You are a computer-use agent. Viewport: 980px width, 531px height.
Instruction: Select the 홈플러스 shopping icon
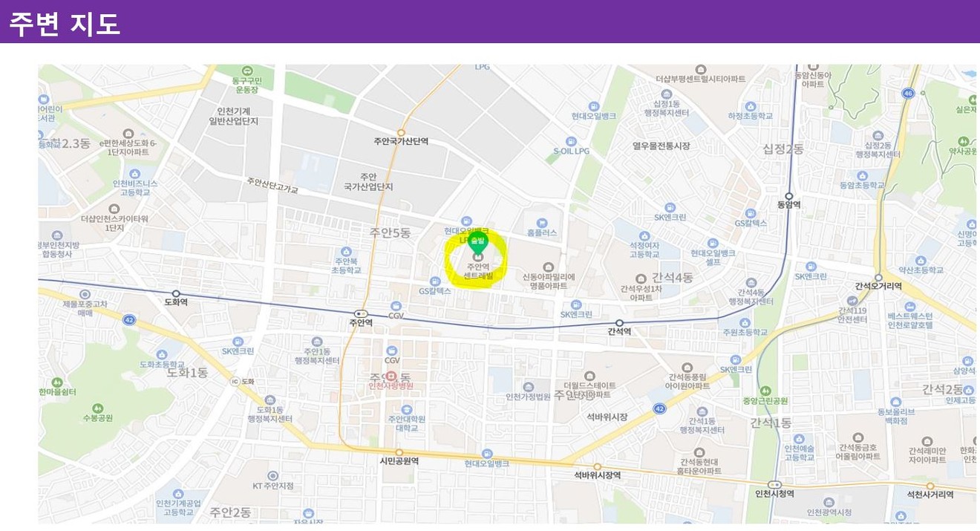click(541, 222)
